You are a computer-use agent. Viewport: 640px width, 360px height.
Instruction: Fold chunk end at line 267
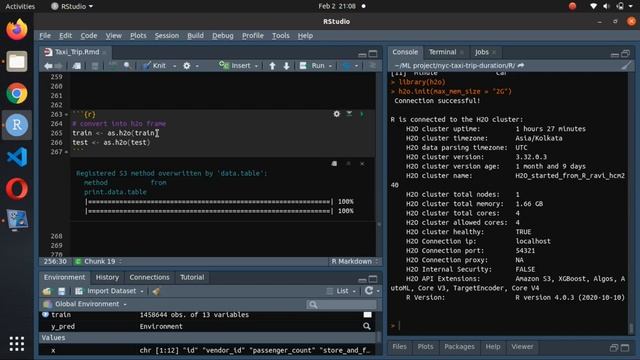pos(66,152)
